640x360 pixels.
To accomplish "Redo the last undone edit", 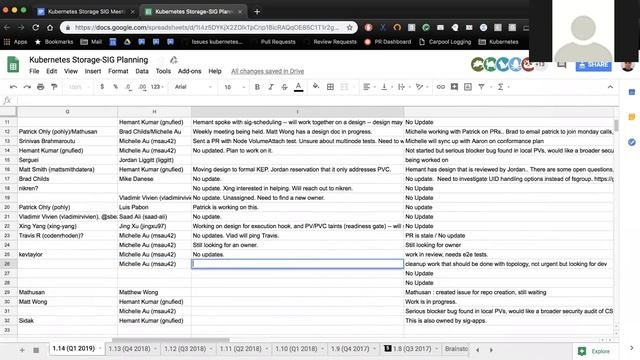I will click(27, 87).
